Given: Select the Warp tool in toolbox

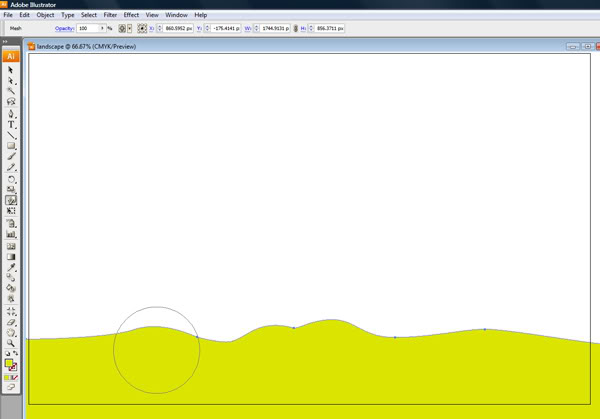Looking at the screenshot, I should tap(11, 201).
